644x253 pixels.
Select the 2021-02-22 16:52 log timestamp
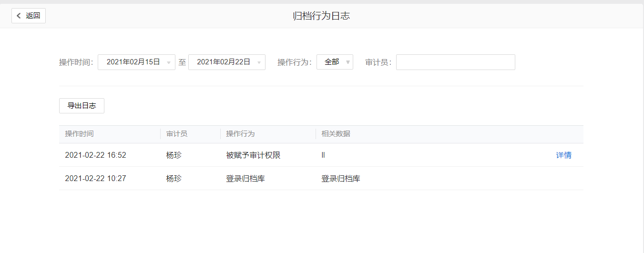coord(95,155)
